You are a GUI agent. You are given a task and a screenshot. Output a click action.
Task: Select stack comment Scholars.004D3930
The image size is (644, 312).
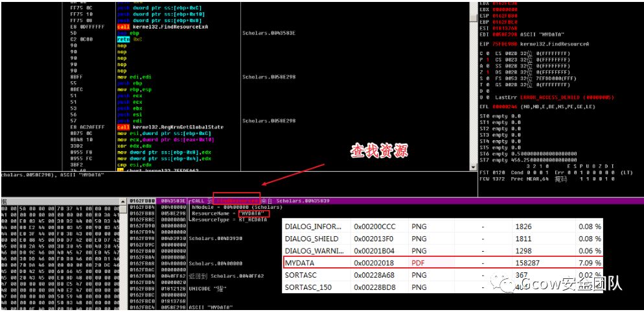(x=215, y=239)
